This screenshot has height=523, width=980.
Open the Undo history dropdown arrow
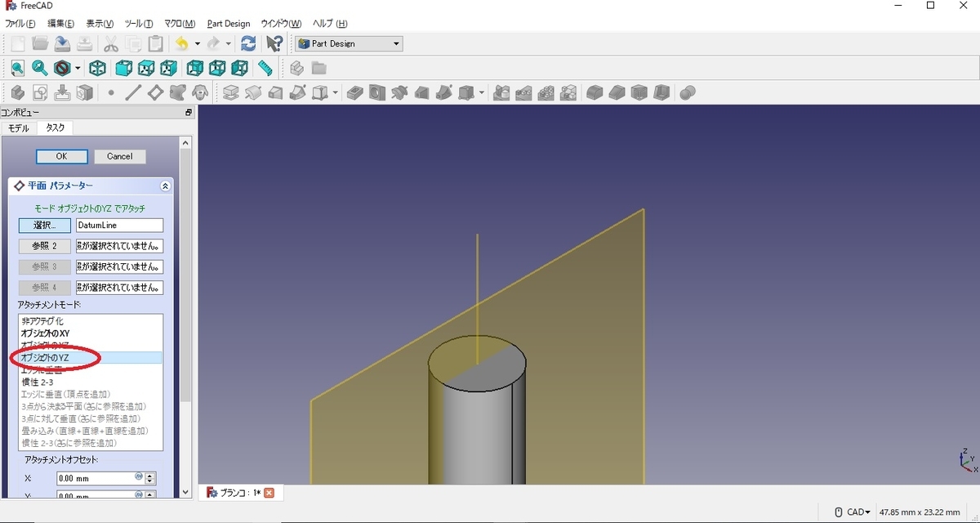198,43
